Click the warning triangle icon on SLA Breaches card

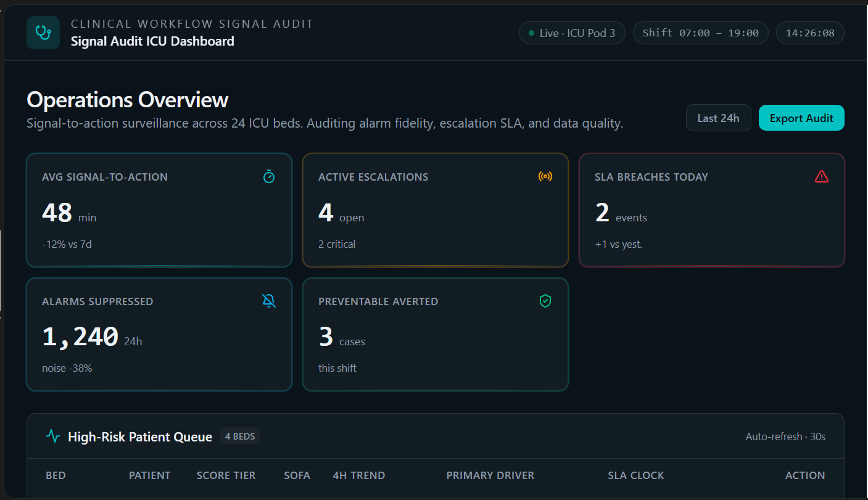(x=822, y=177)
